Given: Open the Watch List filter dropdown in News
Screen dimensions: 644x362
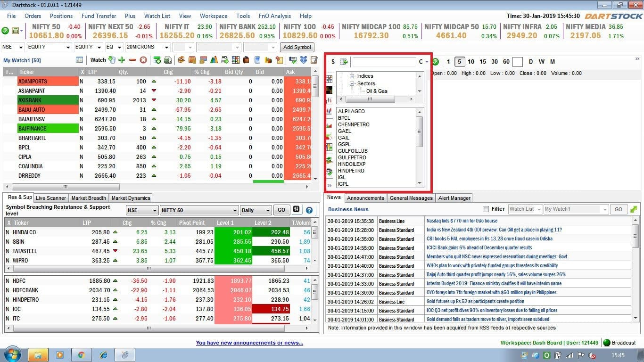Looking at the screenshot, I should (x=525, y=209).
